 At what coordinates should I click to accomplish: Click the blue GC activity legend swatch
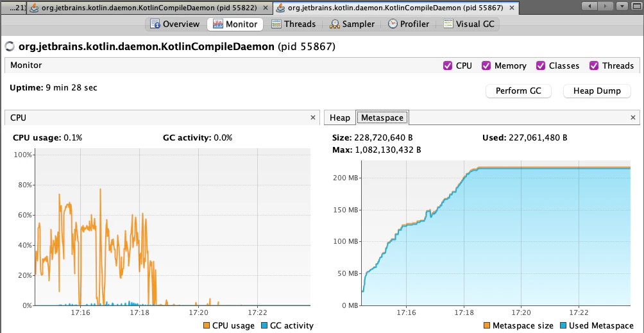[x=264, y=325]
